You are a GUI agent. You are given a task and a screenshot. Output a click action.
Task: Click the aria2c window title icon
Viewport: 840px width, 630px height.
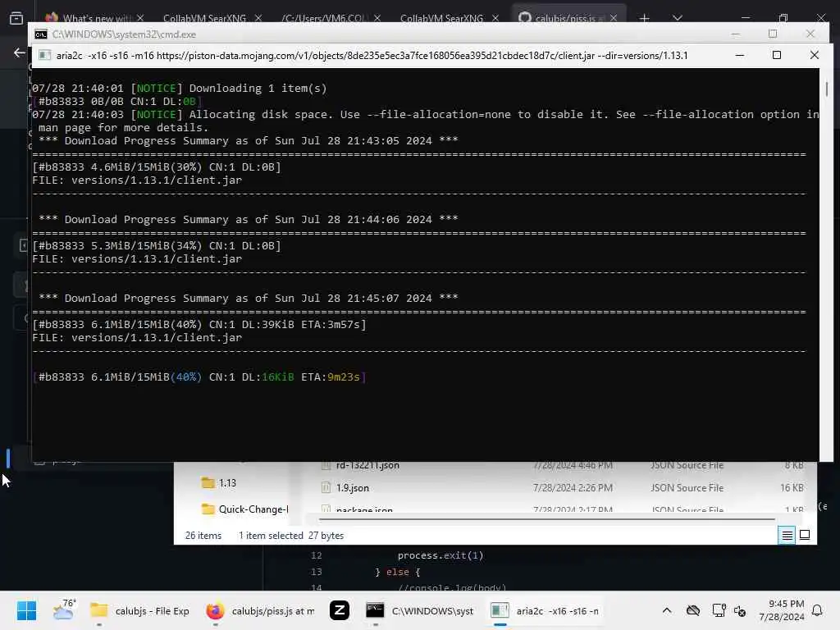(44, 55)
